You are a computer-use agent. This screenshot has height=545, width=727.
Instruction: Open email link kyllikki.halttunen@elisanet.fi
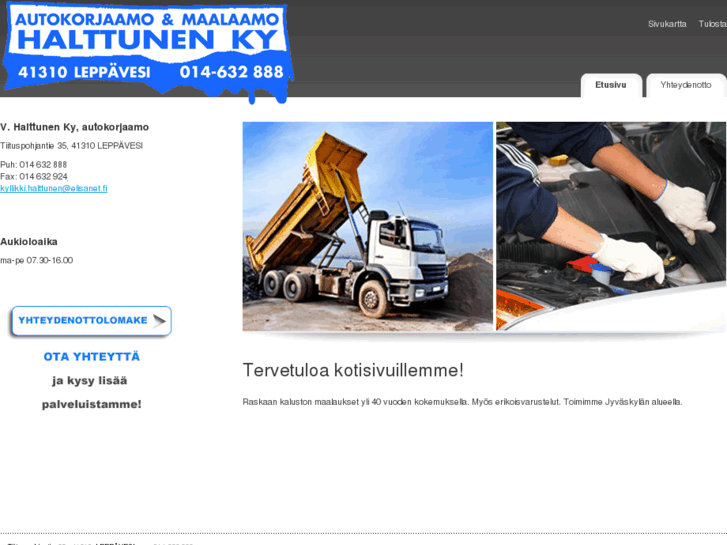54,188
